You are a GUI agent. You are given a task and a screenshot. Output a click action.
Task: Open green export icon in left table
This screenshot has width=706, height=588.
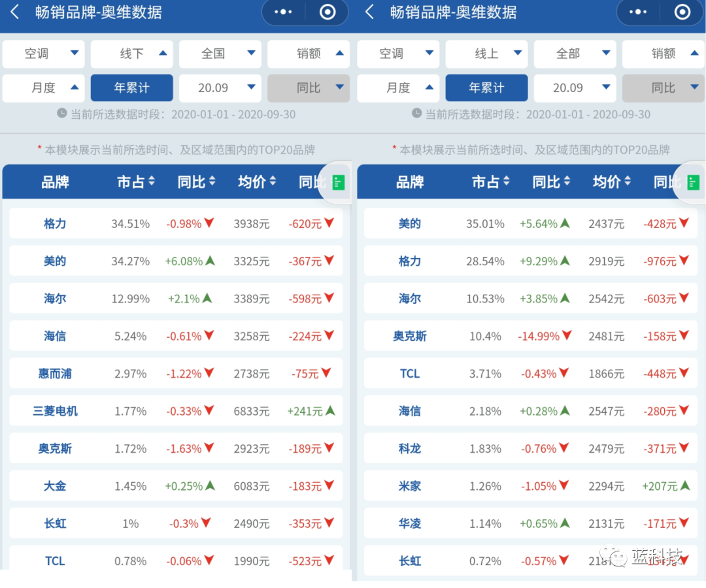pyautogui.click(x=338, y=183)
